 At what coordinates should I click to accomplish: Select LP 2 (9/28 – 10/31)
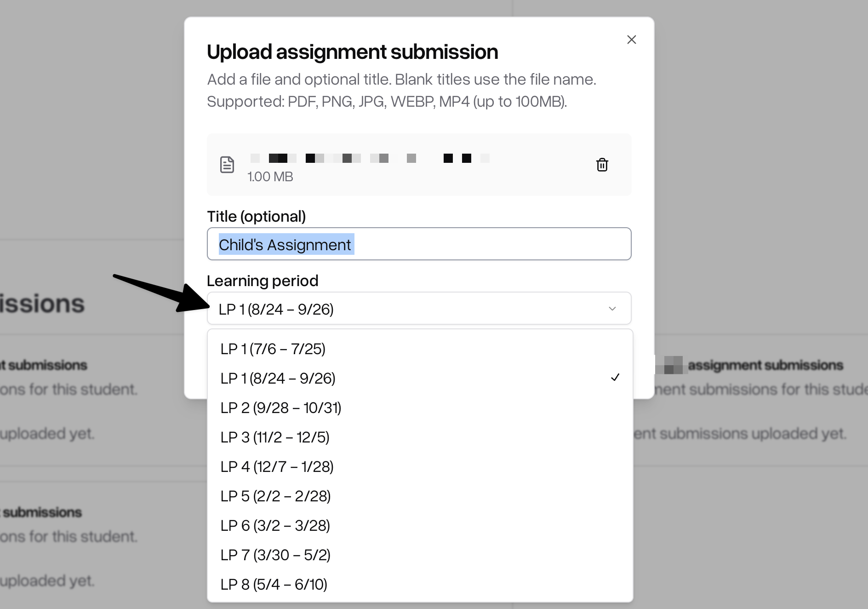click(420, 408)
